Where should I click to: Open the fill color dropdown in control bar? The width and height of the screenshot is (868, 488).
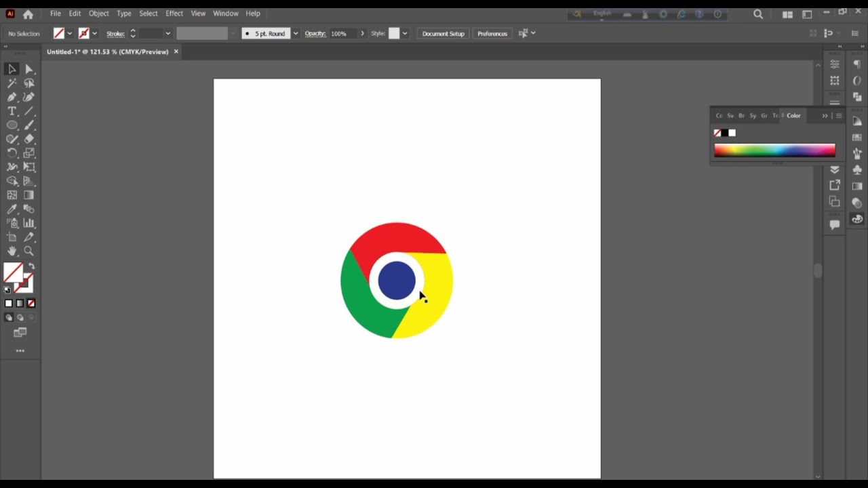click(x=69, y=33)
